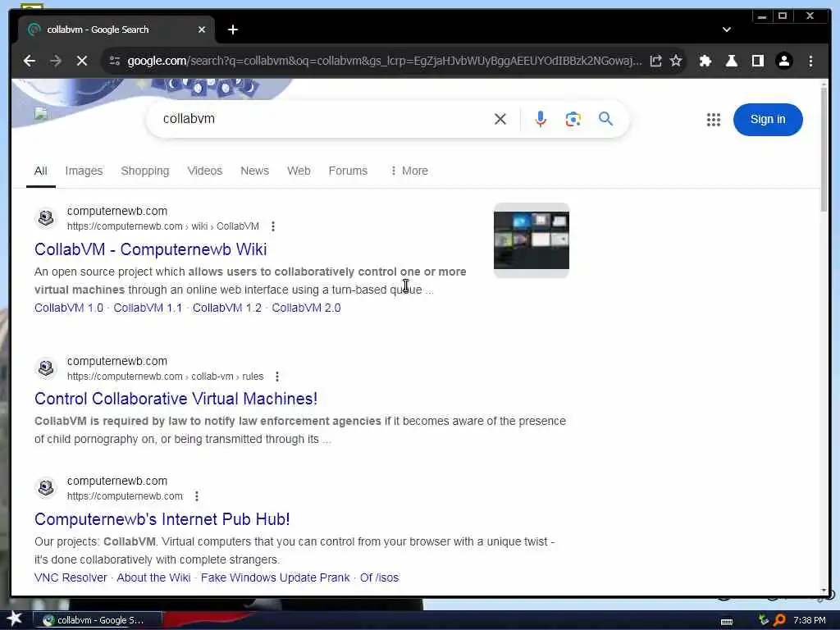Open Fake Windows Update Prank sitelink
Image resolution: width=840 pixels, height=630 pixels.
click(276, 578)
